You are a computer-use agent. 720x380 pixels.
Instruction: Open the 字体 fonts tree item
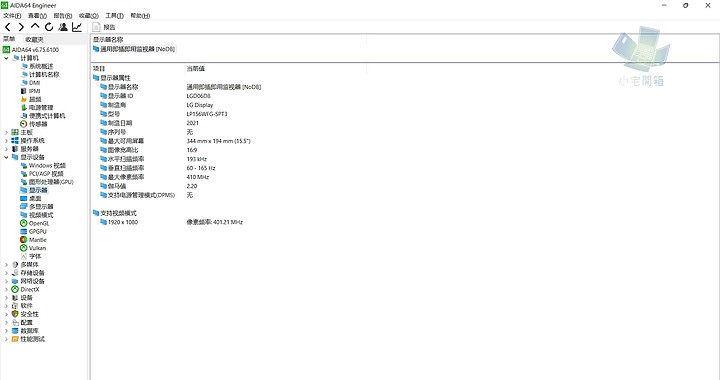[x=35, y=256]
